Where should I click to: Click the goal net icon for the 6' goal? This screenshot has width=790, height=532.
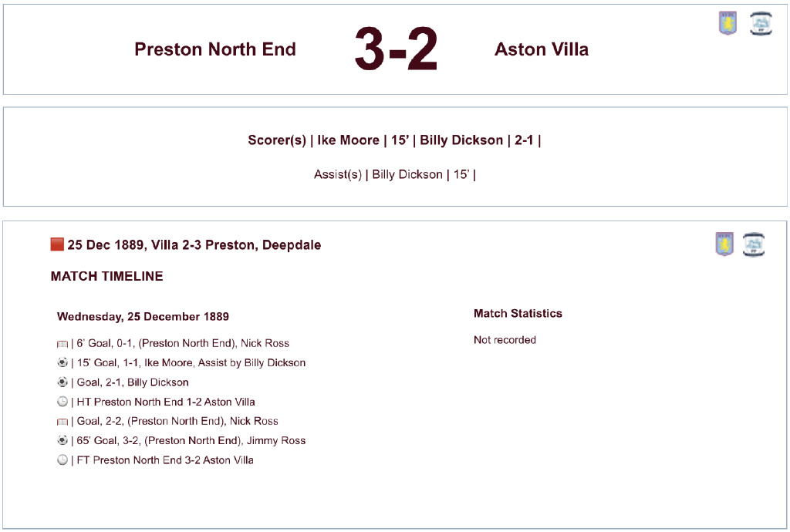tap(62, 344)
